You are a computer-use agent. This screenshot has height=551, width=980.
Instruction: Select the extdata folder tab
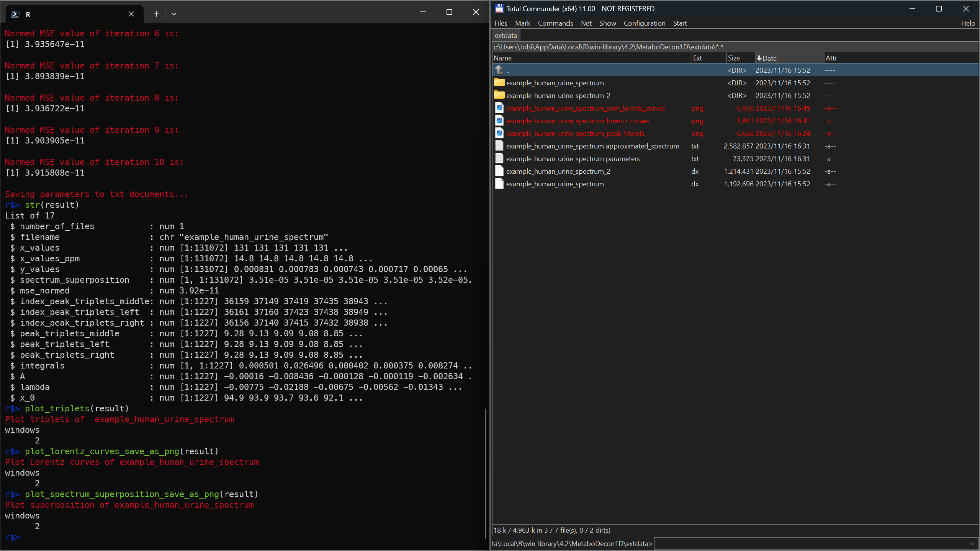[506, 36]
